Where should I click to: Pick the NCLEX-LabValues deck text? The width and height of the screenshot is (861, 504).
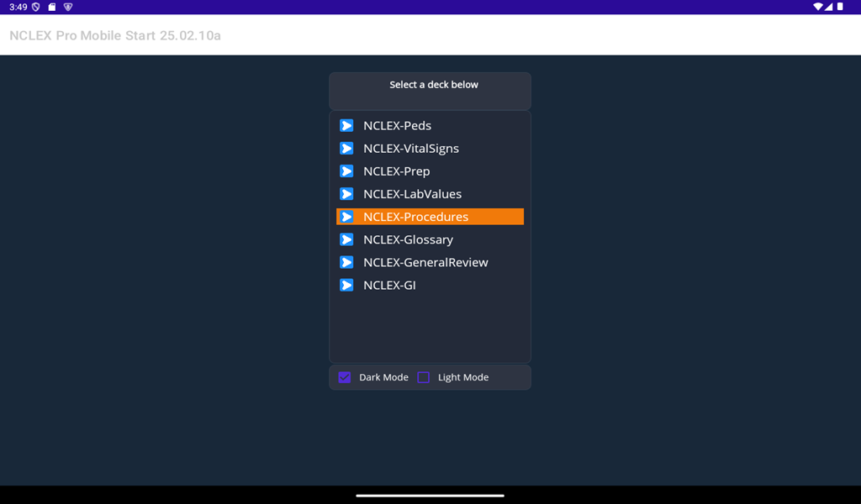[412, 194]
